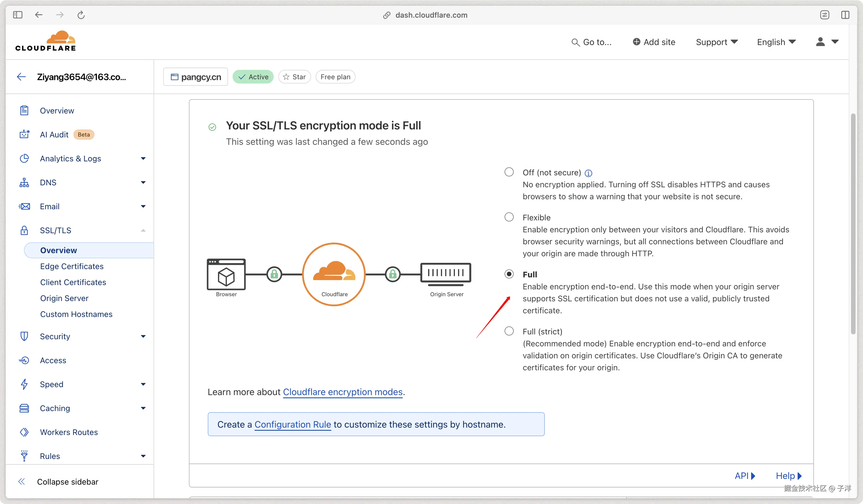Viewport: 863px width, 504px height.
Task: Click the Go to search icon
Action: (575, 42)
